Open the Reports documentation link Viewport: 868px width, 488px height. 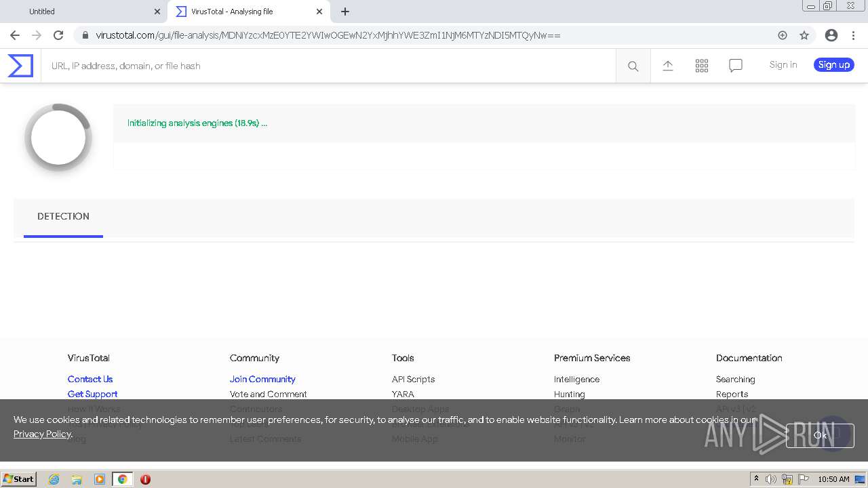732,394
